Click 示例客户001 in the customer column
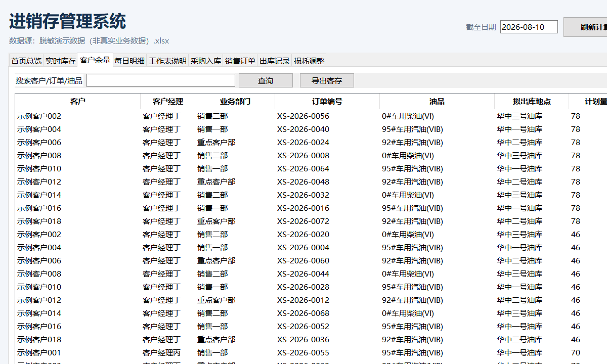The height and width of the screenshot is (364, 607). tap(39, 352)
